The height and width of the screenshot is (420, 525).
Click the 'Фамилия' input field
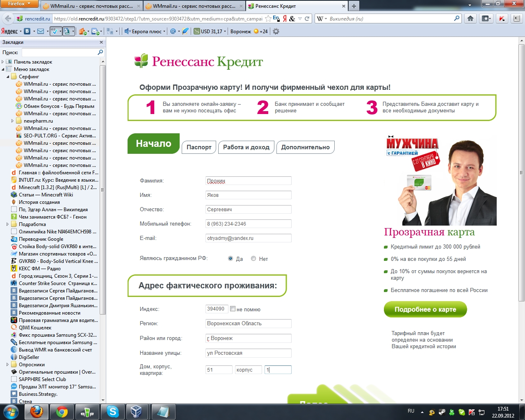click(249, 180)
